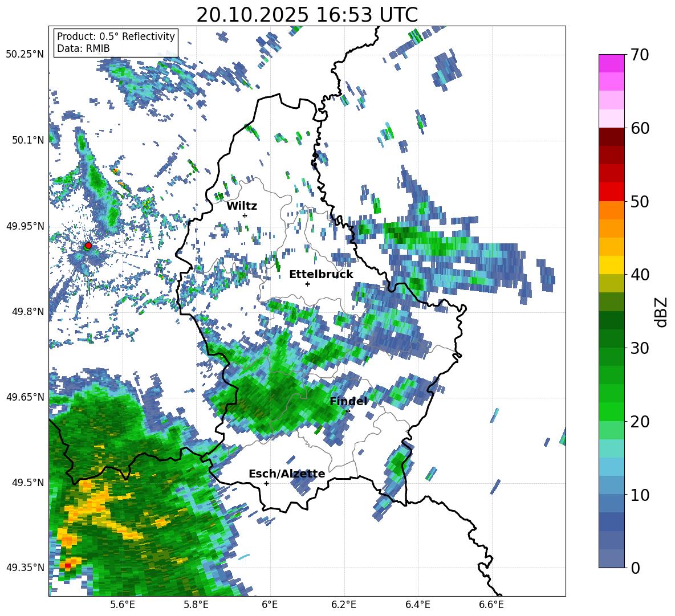
Task: Click the Esch/Alzette city label
Action: coord(287,474)
